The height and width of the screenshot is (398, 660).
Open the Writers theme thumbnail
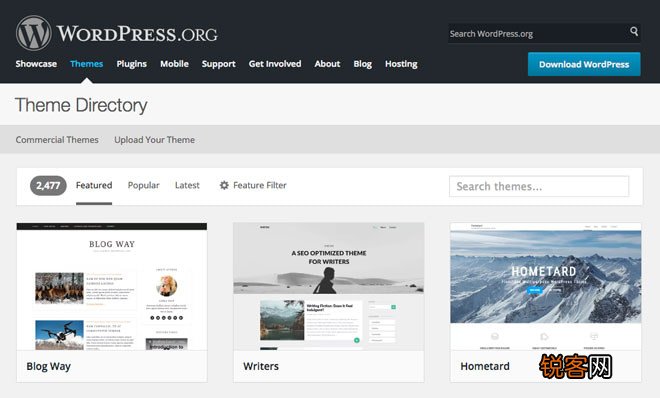click(x=329, y=287)
